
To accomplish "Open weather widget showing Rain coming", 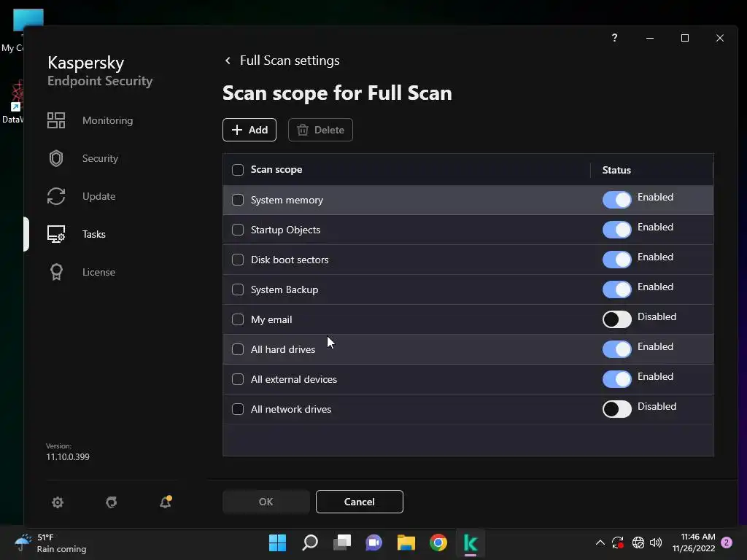I will (x=50, y=542).
